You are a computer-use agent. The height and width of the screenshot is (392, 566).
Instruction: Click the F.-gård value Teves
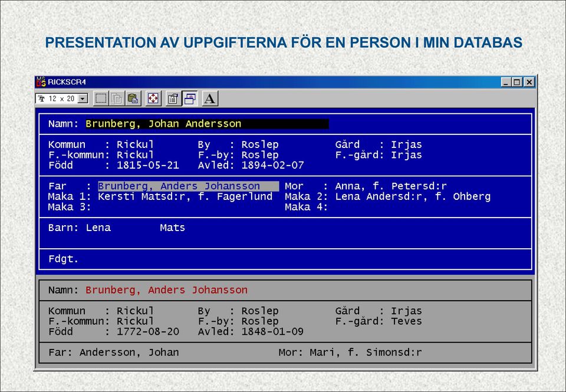406,321
